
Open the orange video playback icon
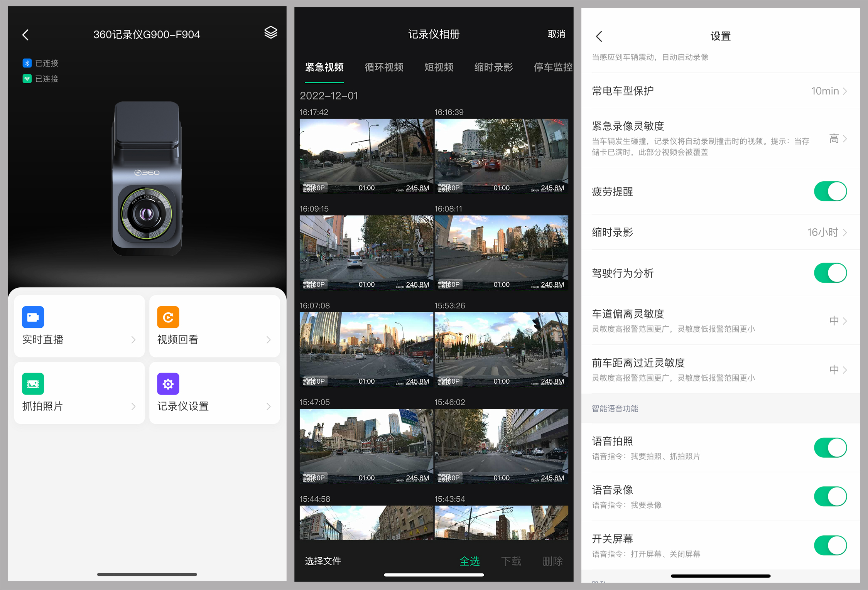168,317
